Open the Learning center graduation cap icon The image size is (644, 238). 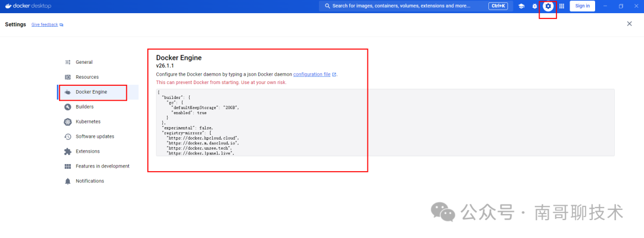522,6
